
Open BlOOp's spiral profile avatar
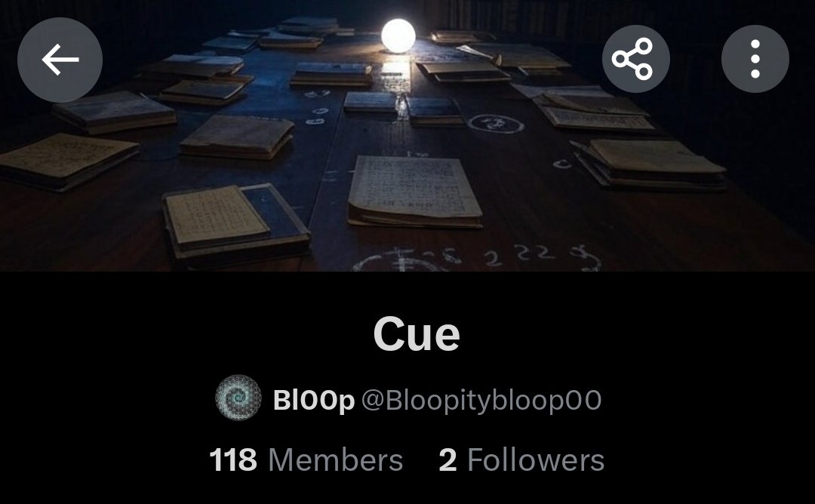[x=238, y=398]
